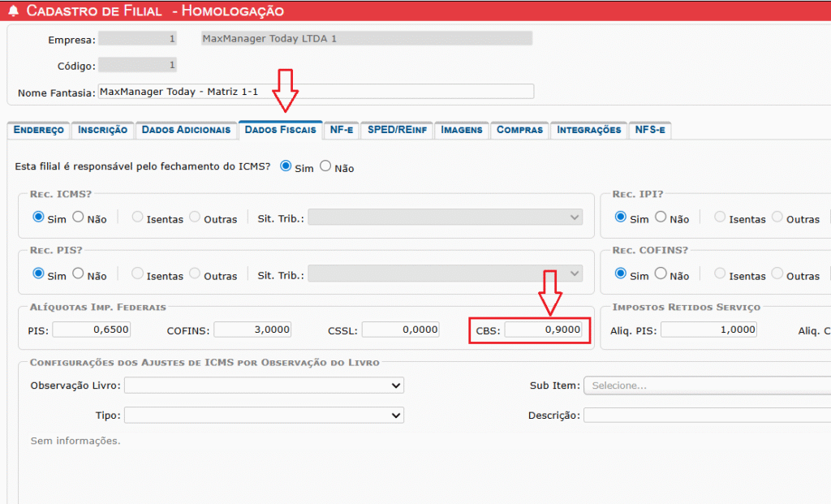This screenshot has height=504, width=831.
Task: Switch to the Inscrição tab
Action: (x=102, y=130)
